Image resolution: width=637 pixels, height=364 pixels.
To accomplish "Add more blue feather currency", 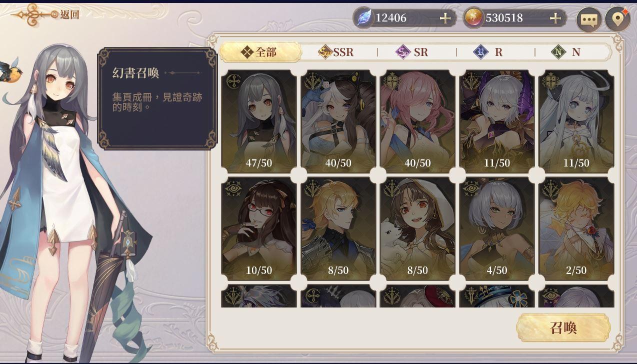I will click(x=445, y=18).
